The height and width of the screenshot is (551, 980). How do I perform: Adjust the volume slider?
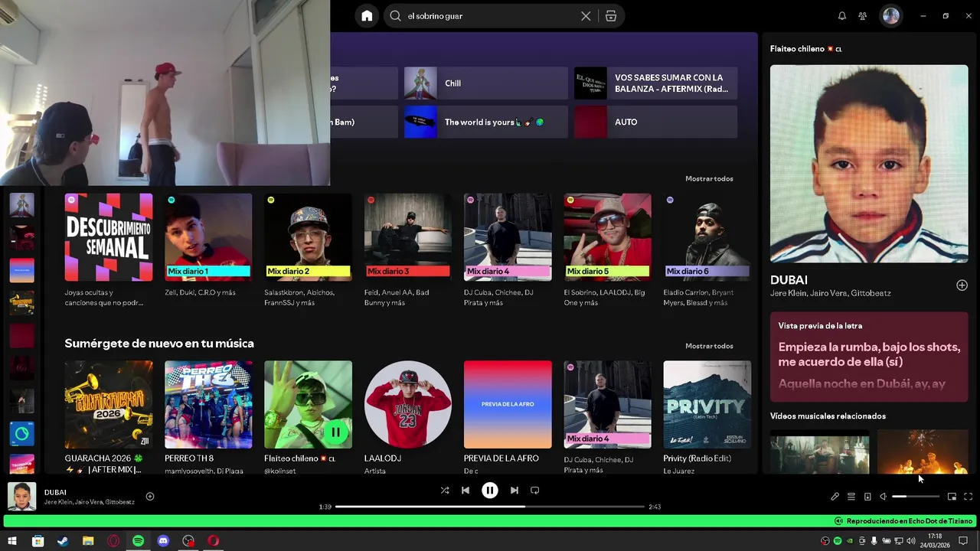pyautogui.click(x=916, y=497)
